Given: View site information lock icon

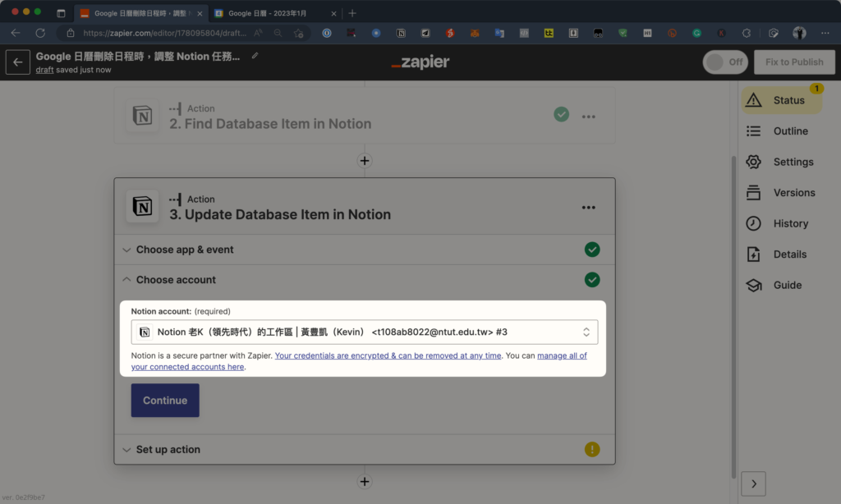Looking at the screenshot, I should click(x=71, y=33).
